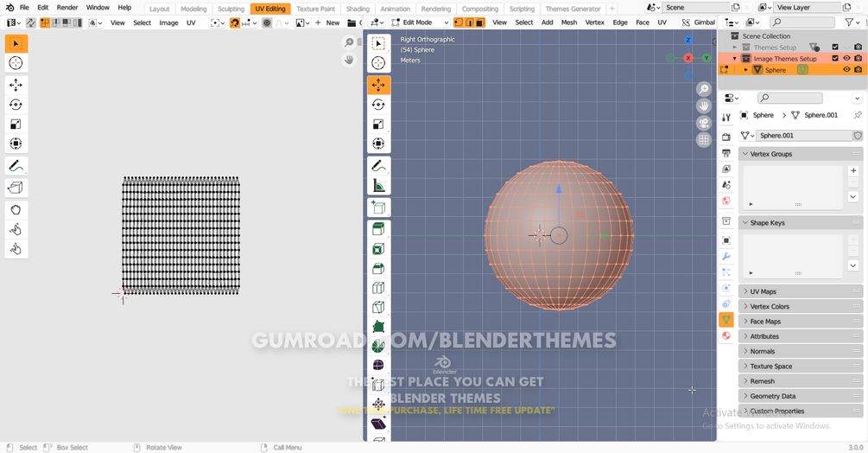Toggle proportional editing in the UV editor
Image resolution: width=868 pixels, height=453 pixels.
267,22
